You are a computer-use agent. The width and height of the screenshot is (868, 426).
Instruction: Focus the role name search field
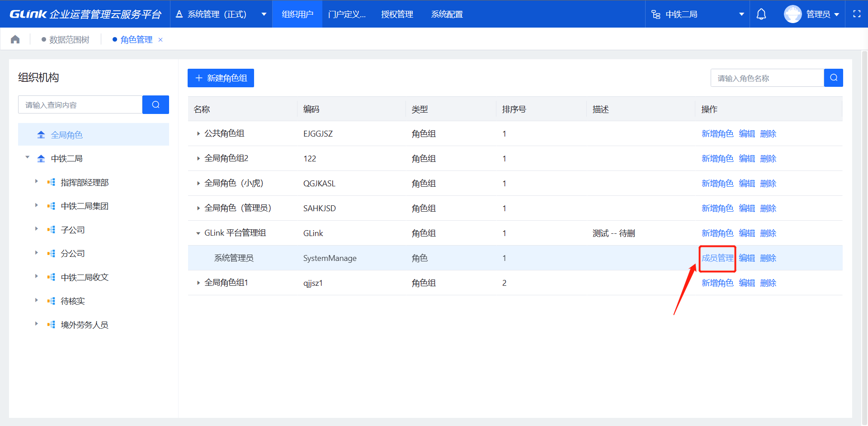(767, 78)
